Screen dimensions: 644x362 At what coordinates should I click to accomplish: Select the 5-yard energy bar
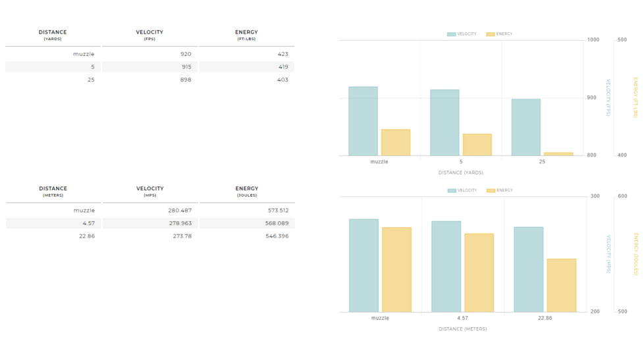pyautogui.click(x=477, y=145)
